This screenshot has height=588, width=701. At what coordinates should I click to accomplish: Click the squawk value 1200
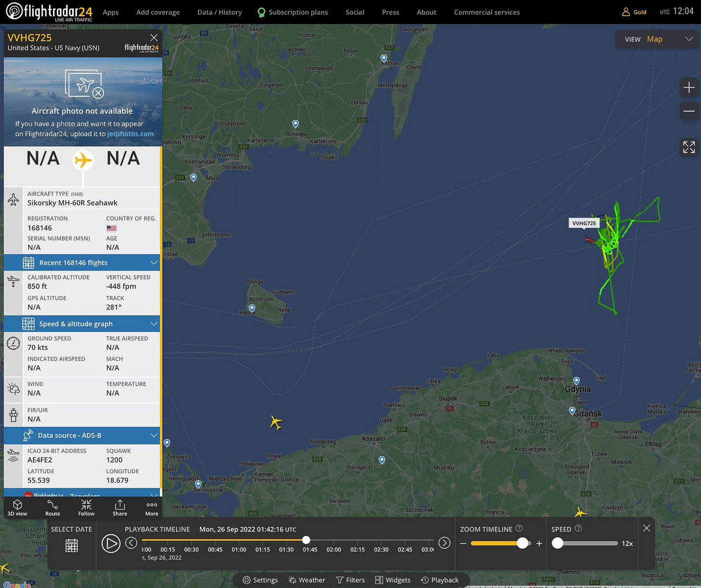pyautogui.click(x=114, y=460)
